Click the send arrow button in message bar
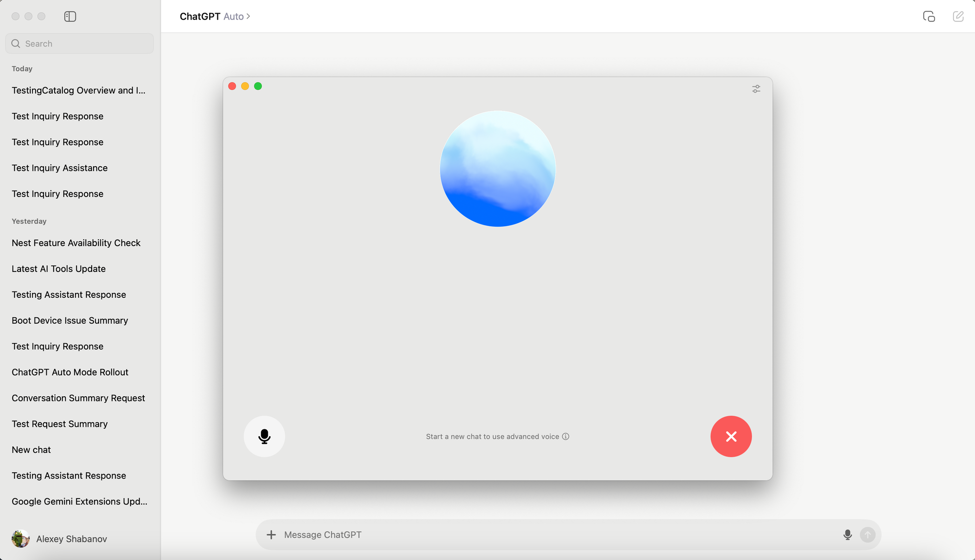975x560 pixels. (868, 535)
